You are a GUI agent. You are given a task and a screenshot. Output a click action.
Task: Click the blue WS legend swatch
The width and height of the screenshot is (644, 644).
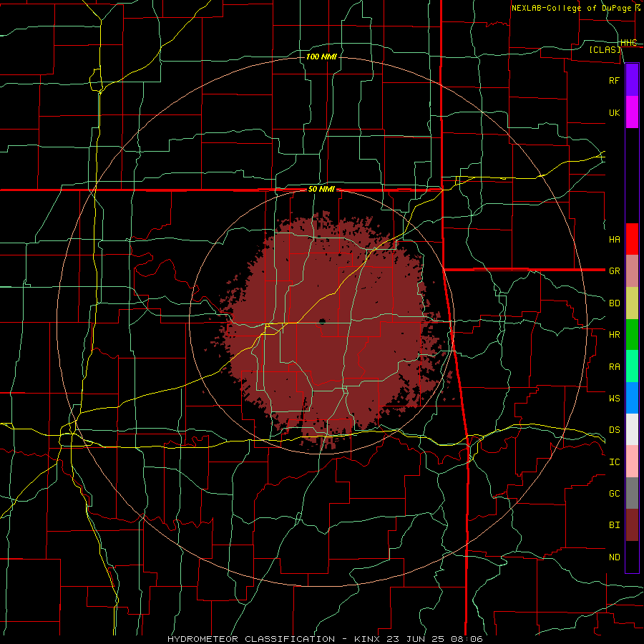(632, 398)
